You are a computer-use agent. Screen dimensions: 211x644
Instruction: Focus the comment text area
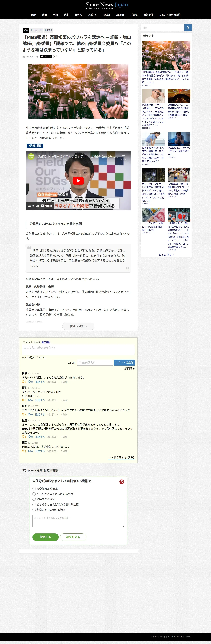coord(78,349)
